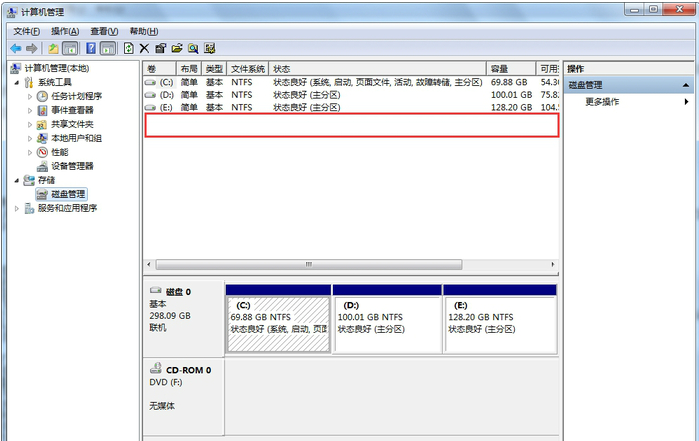Click the open folder toolbar icon

(x=177, y=48)
